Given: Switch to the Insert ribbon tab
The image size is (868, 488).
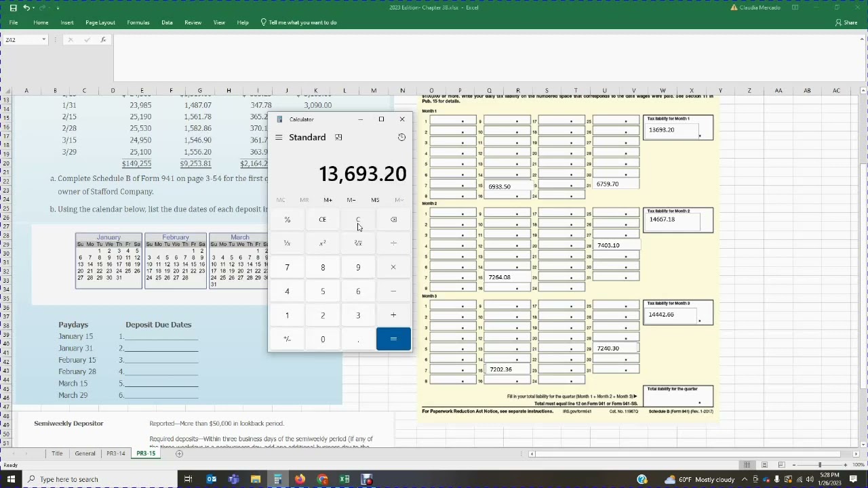Looking at the screenshot, I should coord(67,22).
